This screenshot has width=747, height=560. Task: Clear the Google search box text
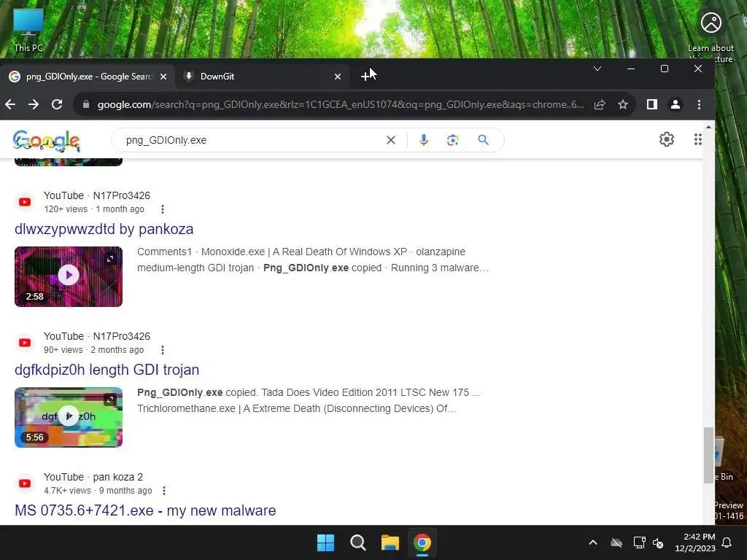pyautogui.click(x=391, y=140)
